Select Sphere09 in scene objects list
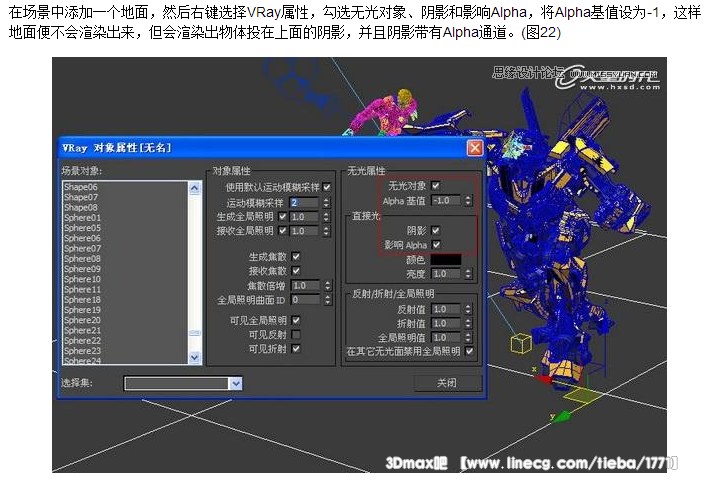 [83, 269]
